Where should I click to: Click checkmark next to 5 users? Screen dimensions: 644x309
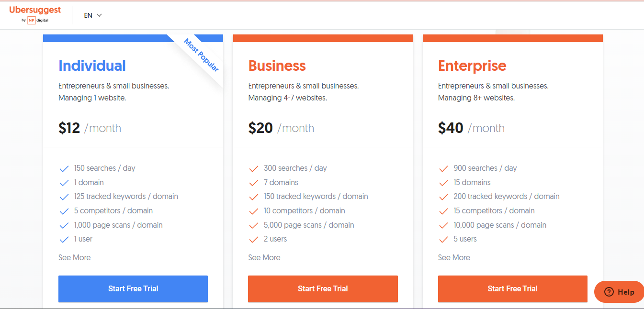pyautogui.click(x=443, y=239)
